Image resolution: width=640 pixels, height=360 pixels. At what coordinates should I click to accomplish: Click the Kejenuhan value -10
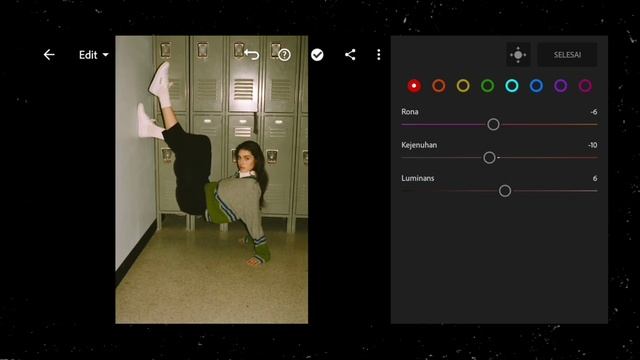tap(593, 145)
